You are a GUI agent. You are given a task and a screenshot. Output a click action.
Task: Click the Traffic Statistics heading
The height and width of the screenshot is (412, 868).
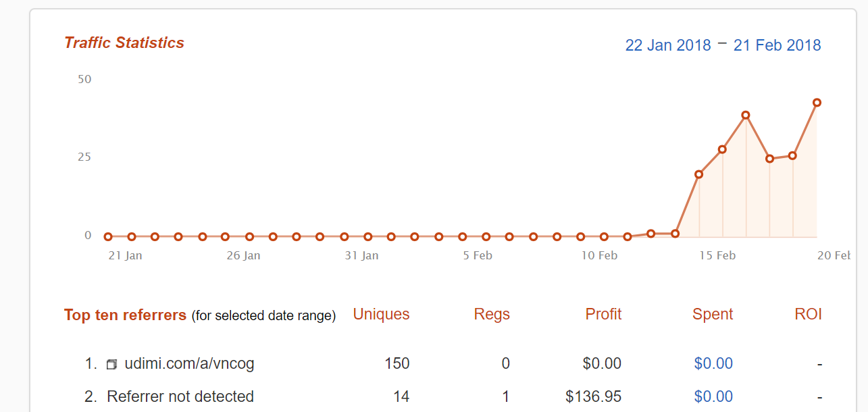124,43
